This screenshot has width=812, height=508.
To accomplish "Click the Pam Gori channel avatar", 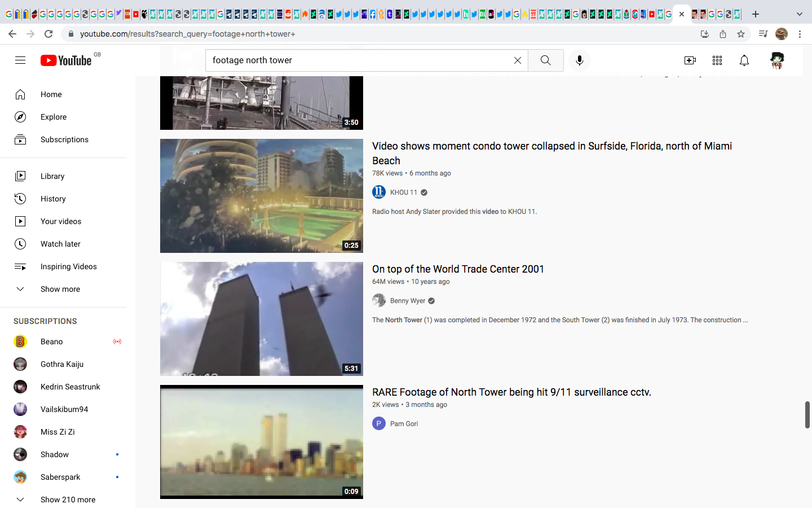I will point(379,424).
